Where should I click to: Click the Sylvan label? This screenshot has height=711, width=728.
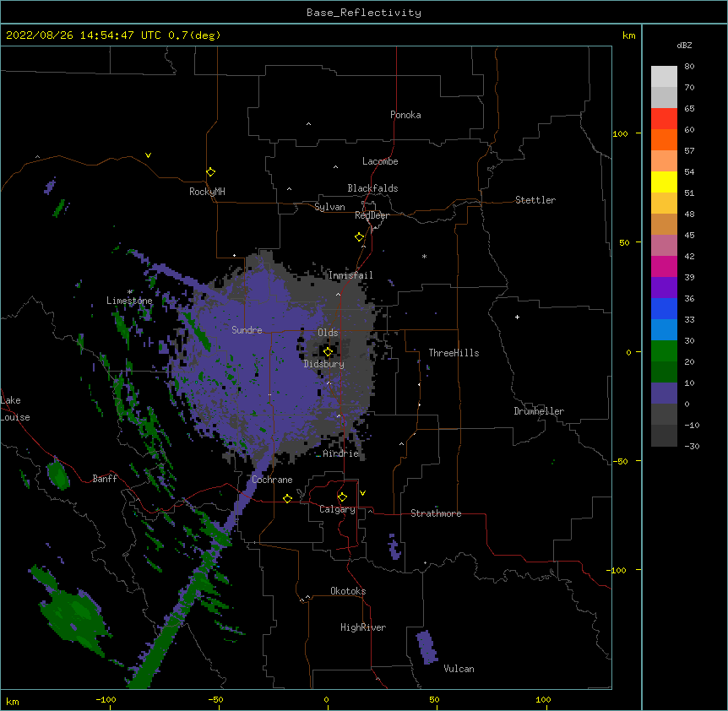coord(329,207)
